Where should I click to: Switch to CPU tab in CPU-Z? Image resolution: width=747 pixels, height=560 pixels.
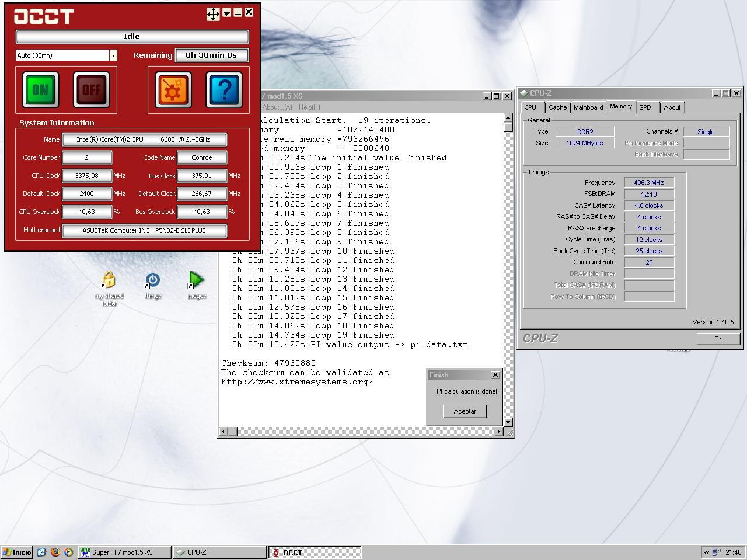pyautogui.click(x=530, y=107)
